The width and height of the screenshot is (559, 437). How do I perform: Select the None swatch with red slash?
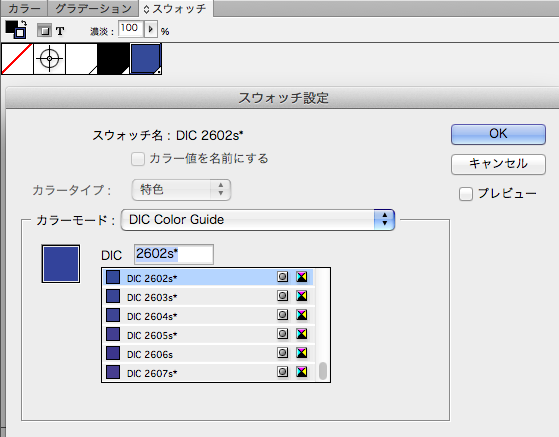[x=17, y=59]
